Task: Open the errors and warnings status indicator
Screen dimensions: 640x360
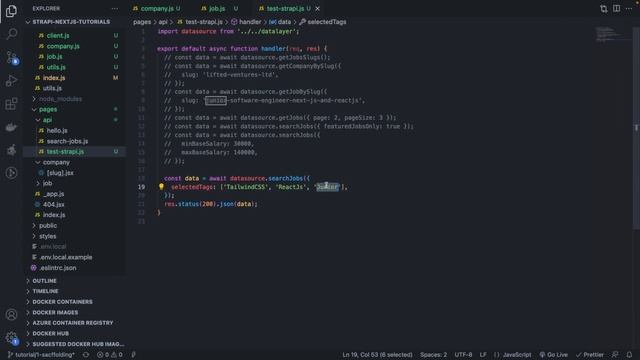Action: click(x=109, y=355)
